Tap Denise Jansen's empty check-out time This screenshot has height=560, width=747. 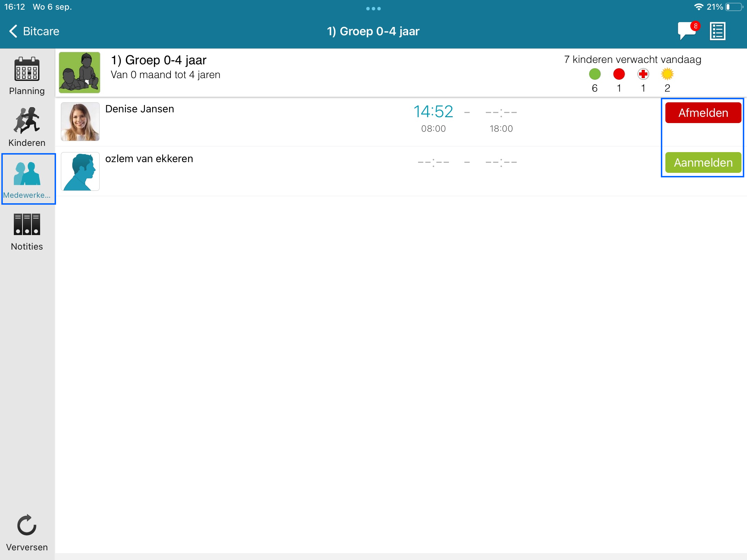501,112
